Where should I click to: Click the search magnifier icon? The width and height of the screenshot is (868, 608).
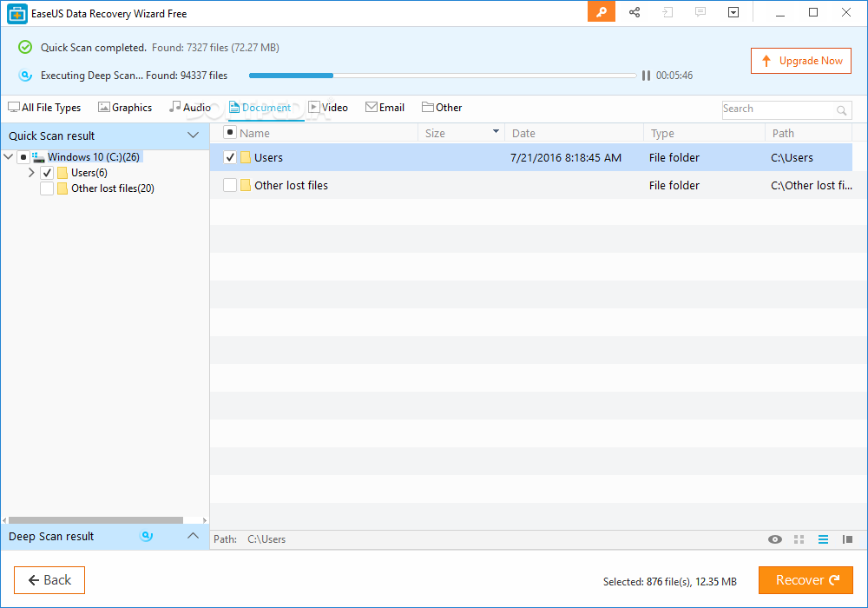(x=841, y=110)
